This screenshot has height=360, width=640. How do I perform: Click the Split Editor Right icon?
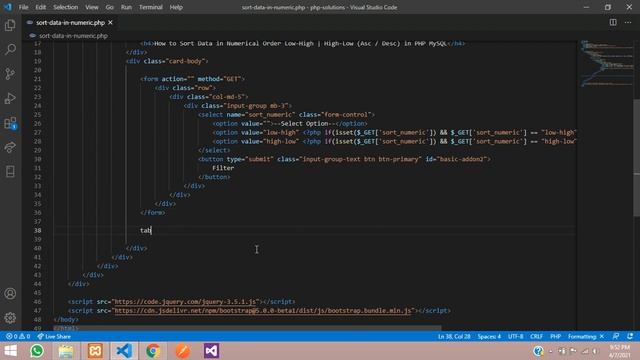[613, 22]
